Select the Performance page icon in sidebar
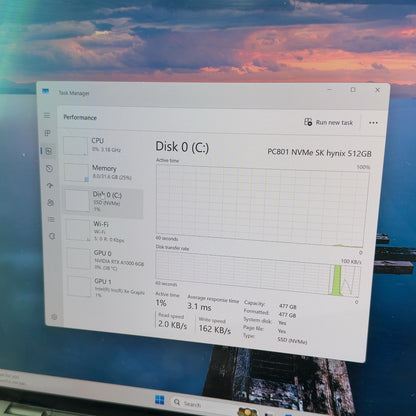 pos(49,151)
